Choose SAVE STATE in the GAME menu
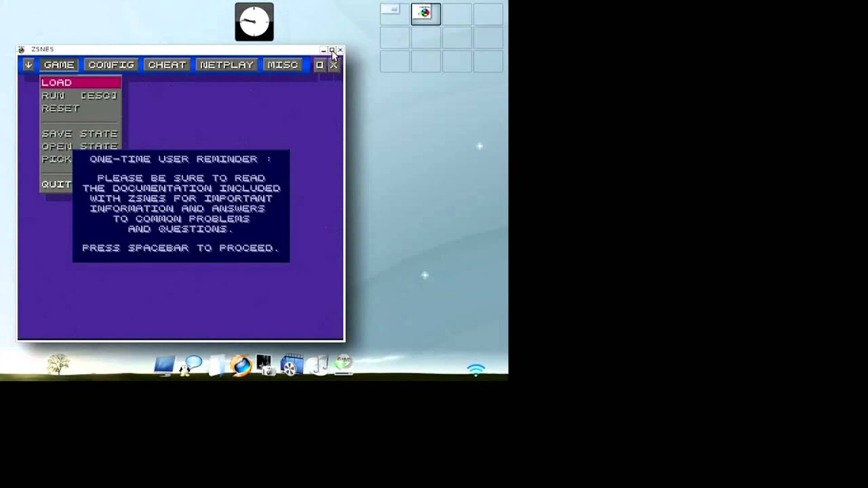Image resolution: width=868 pixels, height=488 pixels. pyautogui.click(x=81, y=134)
